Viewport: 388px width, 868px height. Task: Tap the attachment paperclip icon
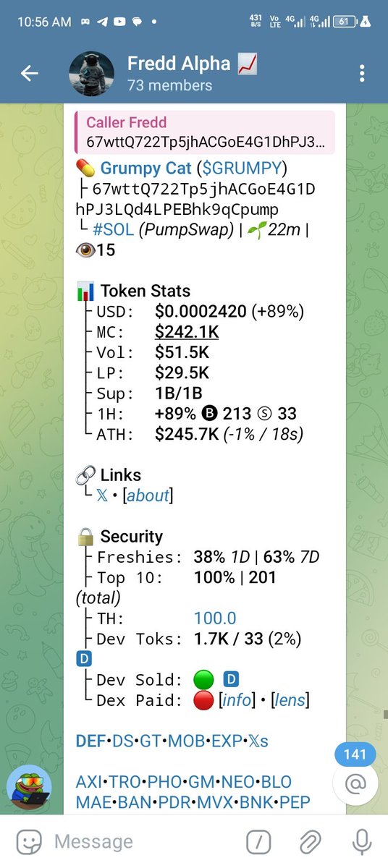(x=310, y=841)
